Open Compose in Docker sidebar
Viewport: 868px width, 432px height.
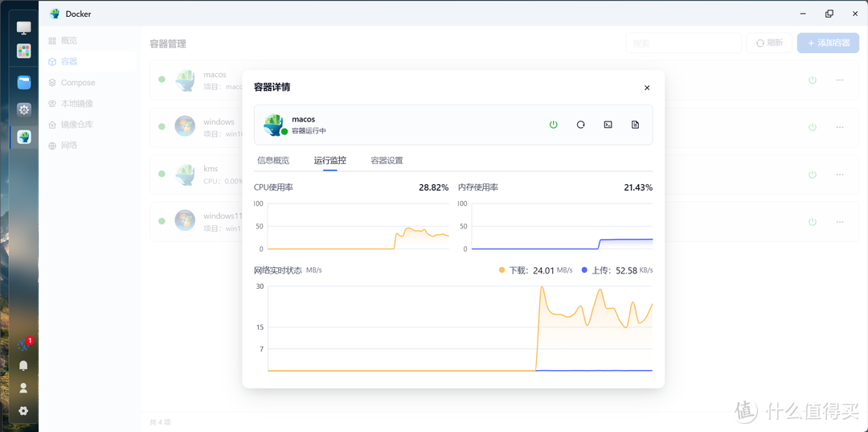click(89, 83)
